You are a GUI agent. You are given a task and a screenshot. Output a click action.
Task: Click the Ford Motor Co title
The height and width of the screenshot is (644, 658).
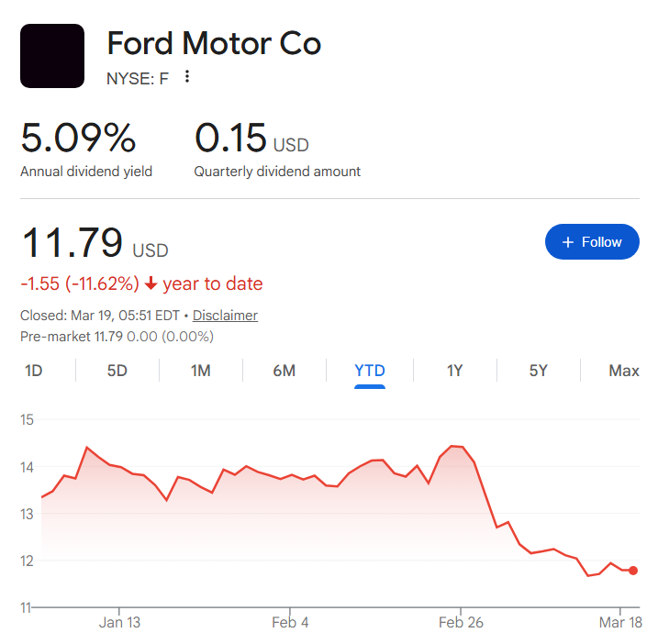pyautogui.click(x=214, y=43)
